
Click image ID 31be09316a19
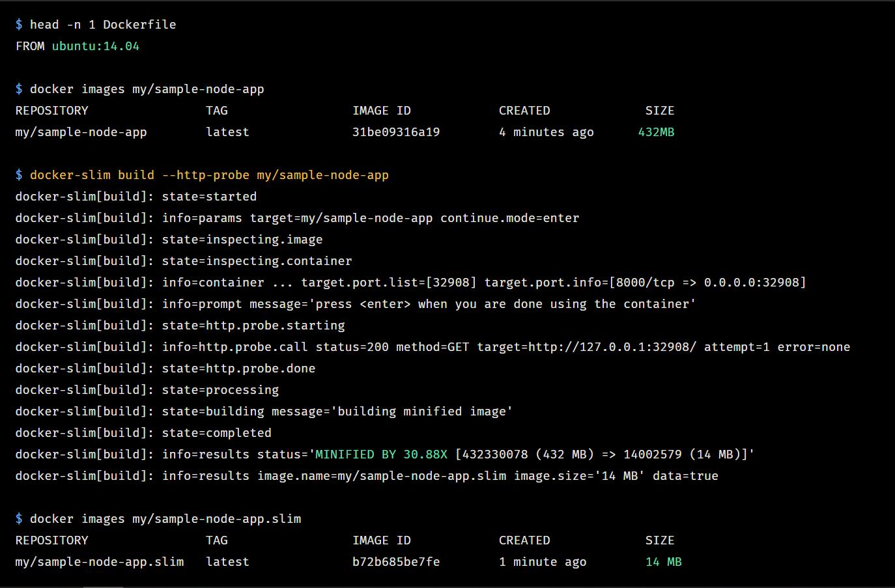(x=396, y=132)
